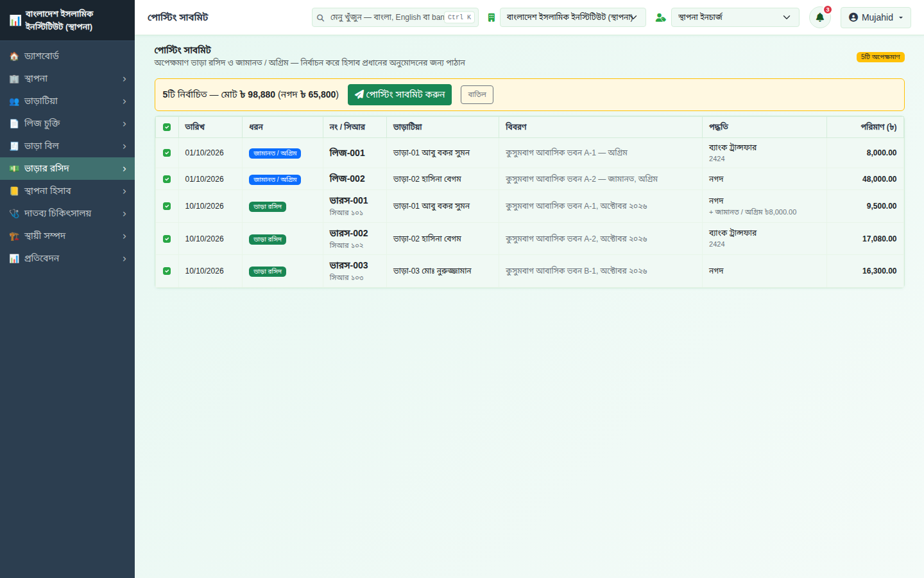Open প্রতিবেদন menu item
This screenshot has width=924, height=578.
(67, 259)
